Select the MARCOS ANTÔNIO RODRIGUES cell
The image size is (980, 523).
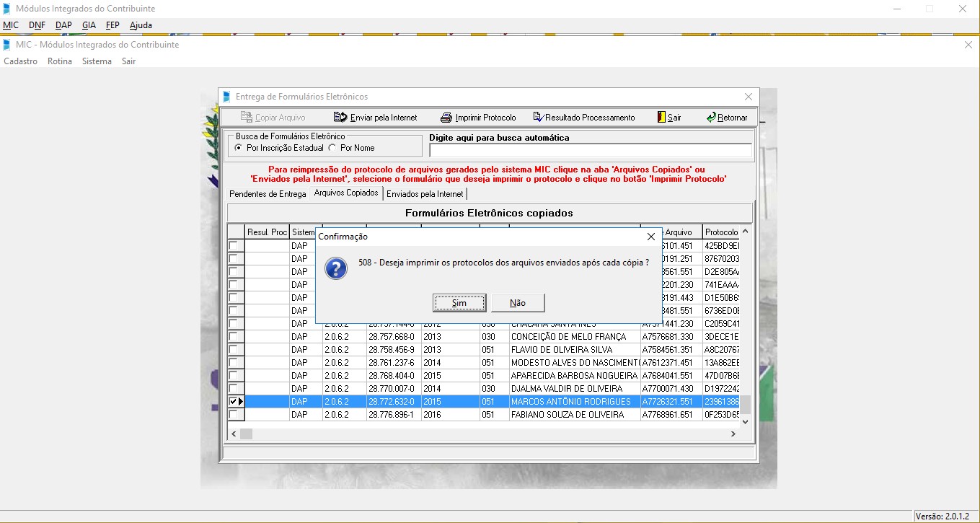click(x=575, y=402)
